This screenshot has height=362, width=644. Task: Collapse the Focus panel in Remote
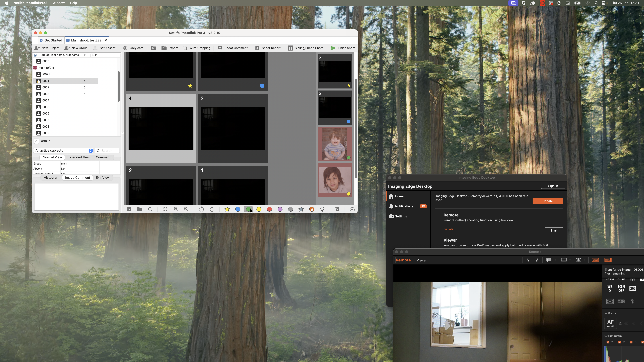[606, 313]
